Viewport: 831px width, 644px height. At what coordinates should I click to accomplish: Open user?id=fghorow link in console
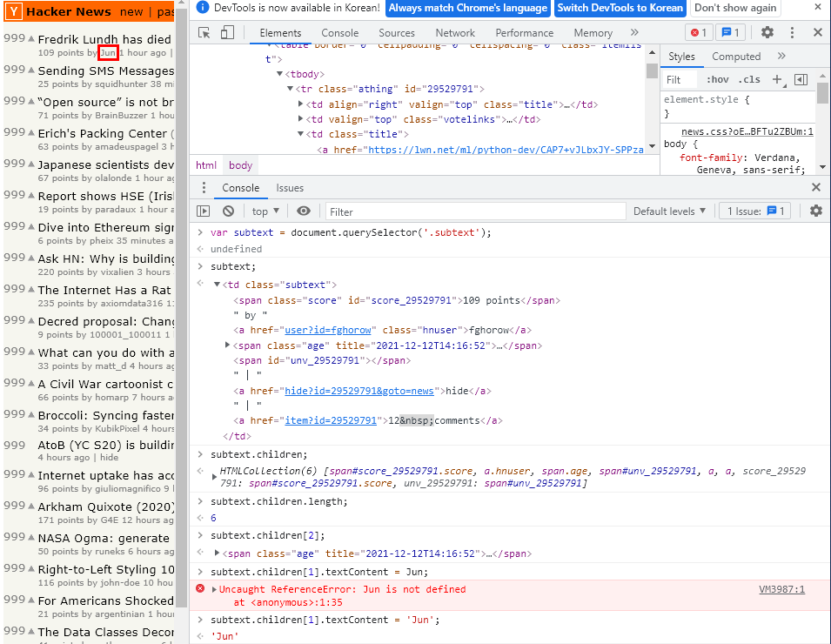click(x=327, y=330)
